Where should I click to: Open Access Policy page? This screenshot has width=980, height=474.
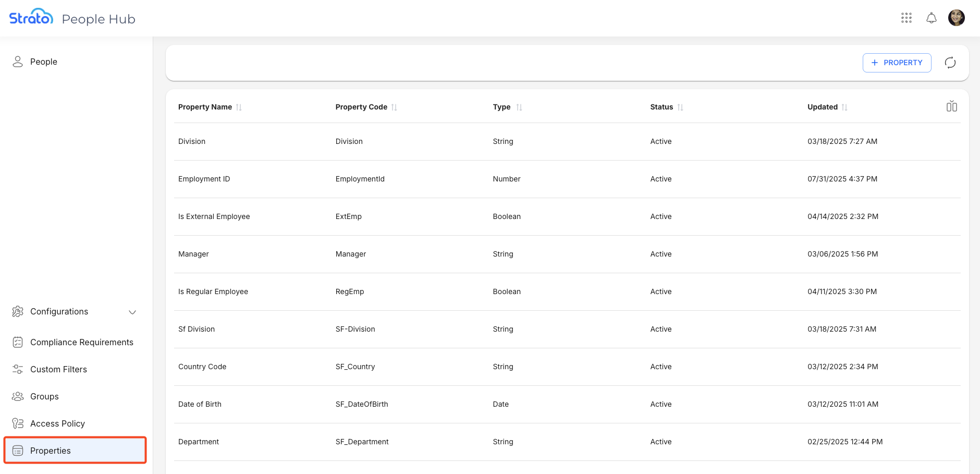click(x=57, y=423)
